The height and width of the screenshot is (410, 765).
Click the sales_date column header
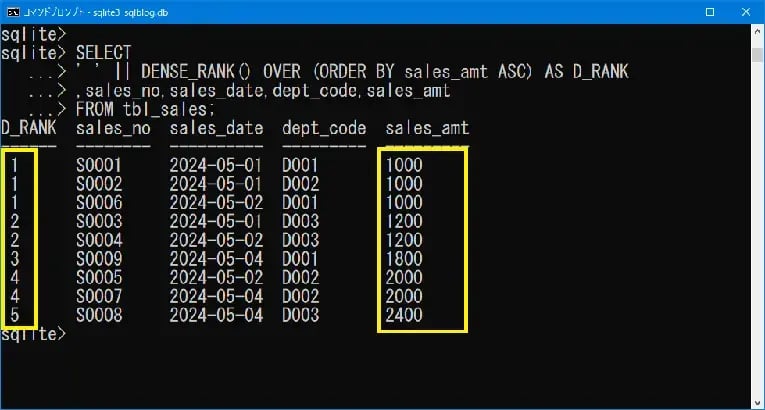[x=216, y=129]
